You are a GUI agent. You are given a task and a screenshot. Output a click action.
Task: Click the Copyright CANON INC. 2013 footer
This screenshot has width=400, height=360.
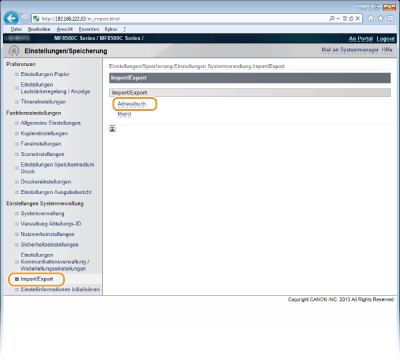(341, 300)
